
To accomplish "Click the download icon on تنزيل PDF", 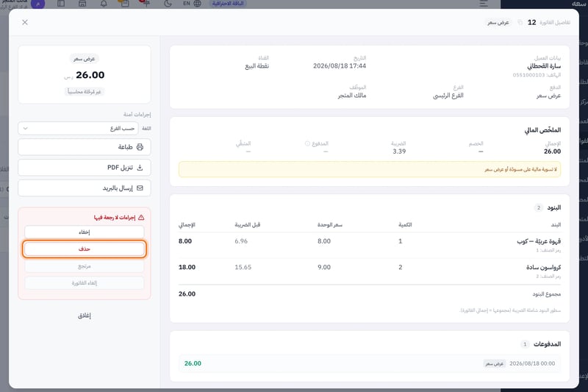I will 140,167.
